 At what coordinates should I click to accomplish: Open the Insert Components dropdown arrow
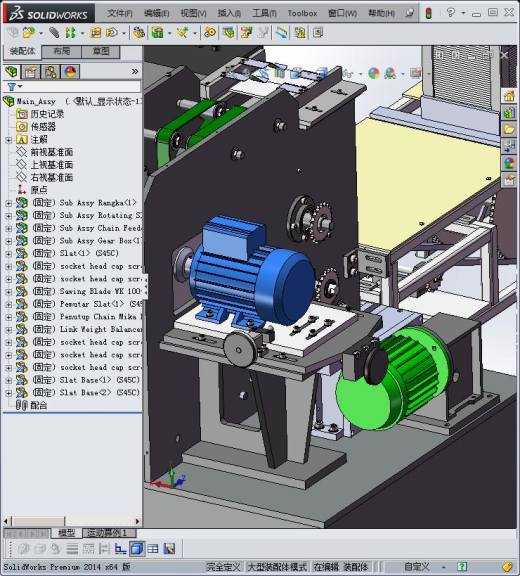41,34
